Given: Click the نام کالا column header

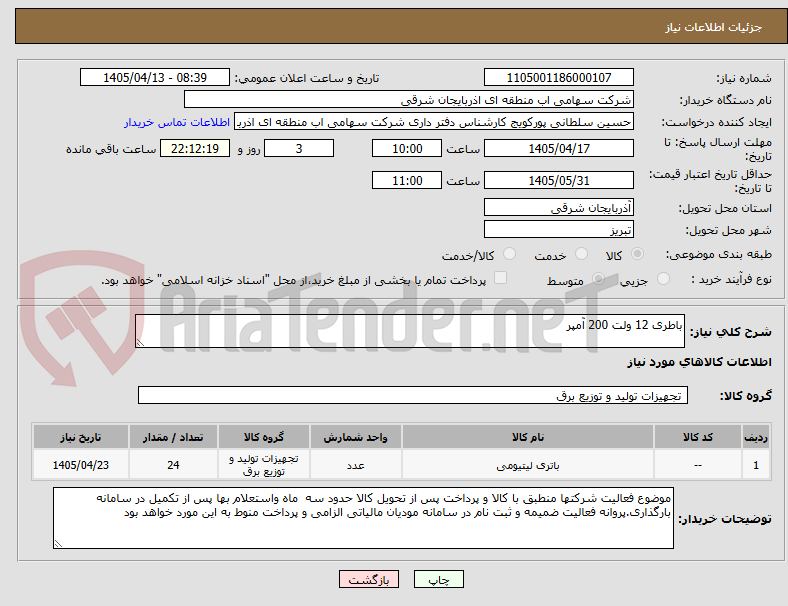Looking at the screenshot, I should pyautogui.click(x=528, y=437).
